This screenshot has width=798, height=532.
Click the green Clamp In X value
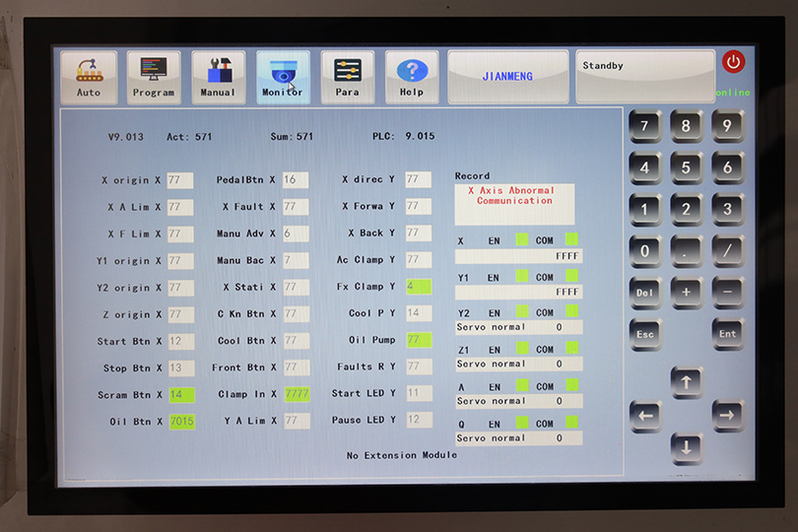pyautogui.click(x=297, y=394)
